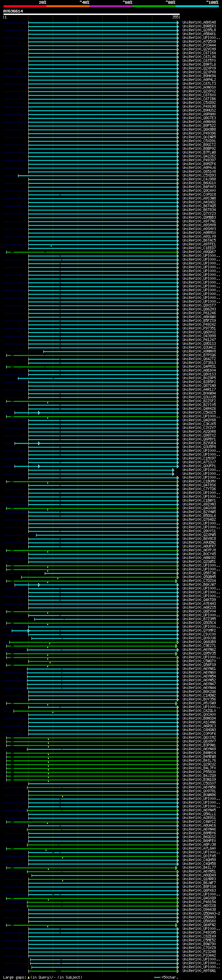Select UniRef100_Q70MP2 entry
Screen dimensions: 222x980
coord(199,630)
